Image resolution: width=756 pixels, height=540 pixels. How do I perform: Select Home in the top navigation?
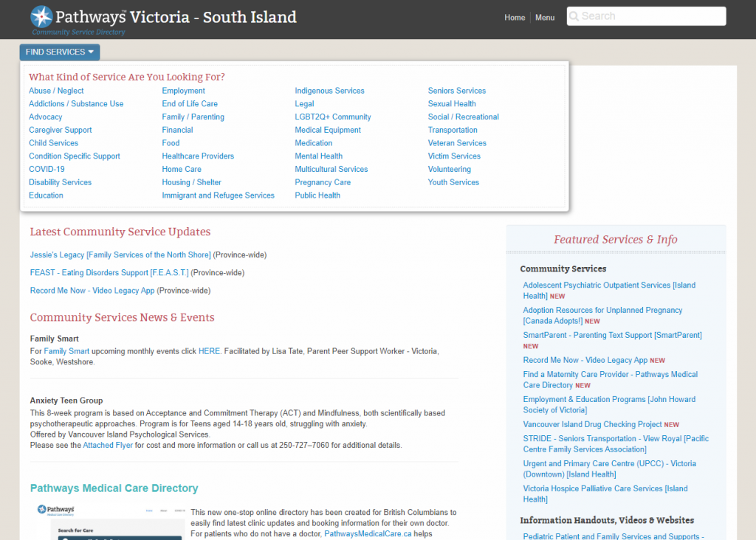coord(515,18)
